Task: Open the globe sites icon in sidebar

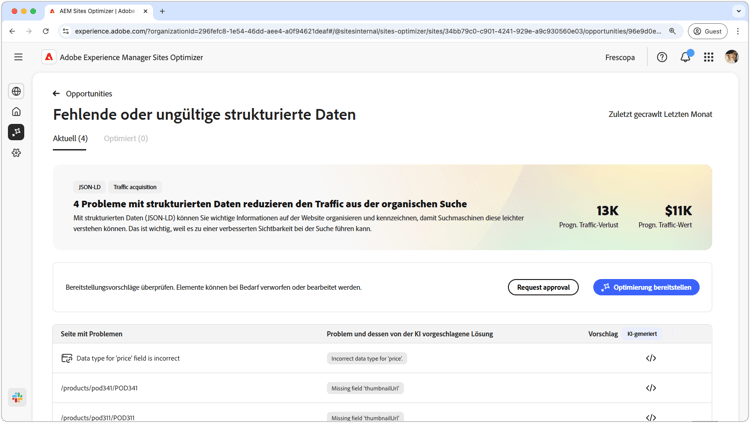Action: click(x=16, y=91)
